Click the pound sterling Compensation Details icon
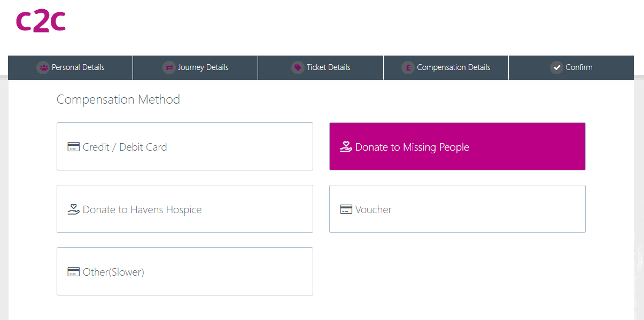644x320 pixels. (x=408, y=67)
